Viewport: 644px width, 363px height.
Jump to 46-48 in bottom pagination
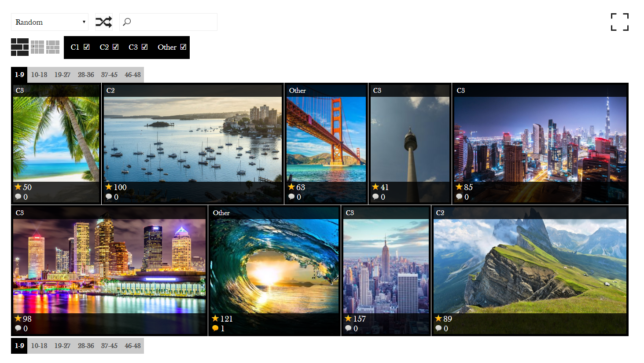pos(132,346)
